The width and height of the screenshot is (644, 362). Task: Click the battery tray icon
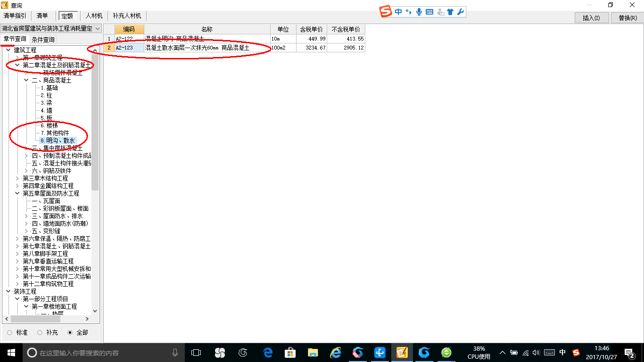pyautogui.click(x=514, y=353)
